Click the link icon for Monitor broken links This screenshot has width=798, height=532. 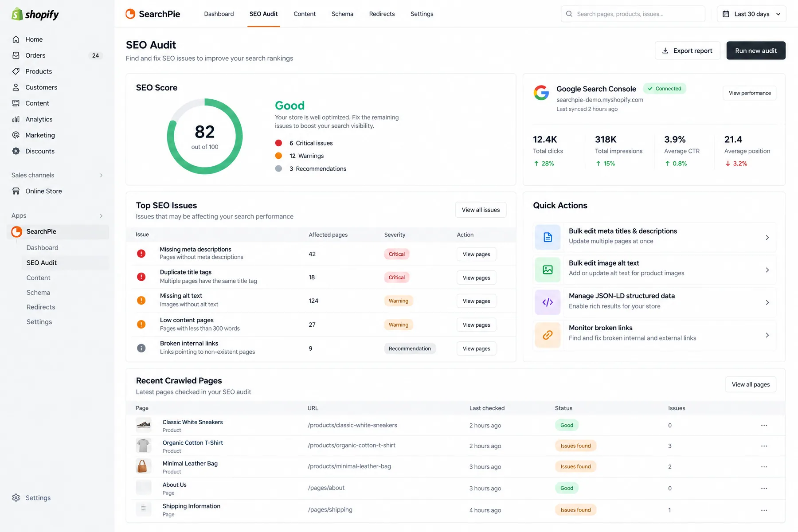548,335
